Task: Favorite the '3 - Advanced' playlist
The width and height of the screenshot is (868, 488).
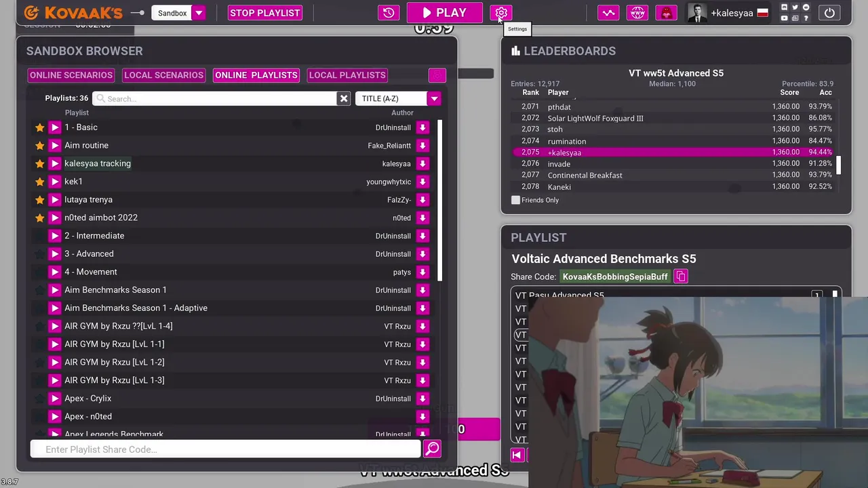Action: pyautogui.click(x=39, y=253)
